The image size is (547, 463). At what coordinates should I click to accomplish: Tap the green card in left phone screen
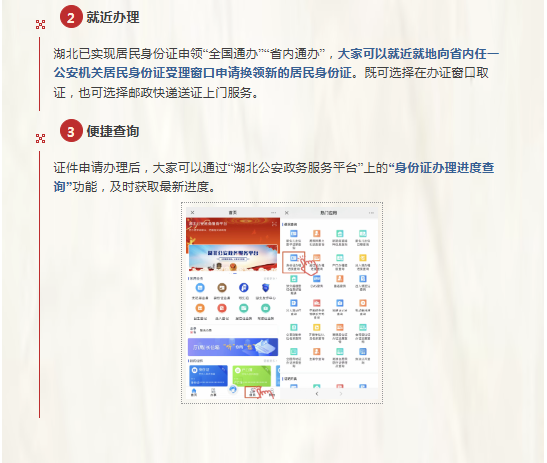point(252,375)
